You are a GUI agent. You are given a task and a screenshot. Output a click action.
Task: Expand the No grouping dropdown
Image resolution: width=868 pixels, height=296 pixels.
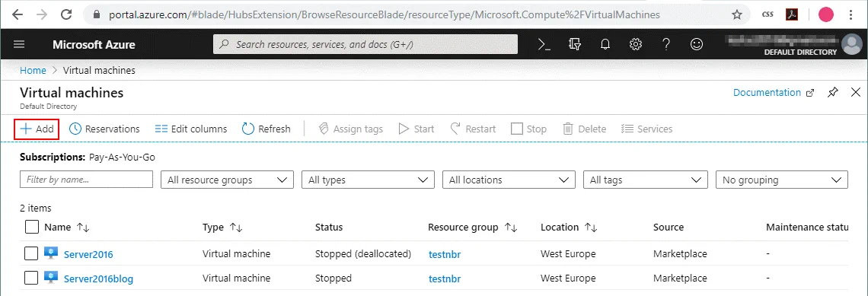pyautogui.click(x=782, y=180)
